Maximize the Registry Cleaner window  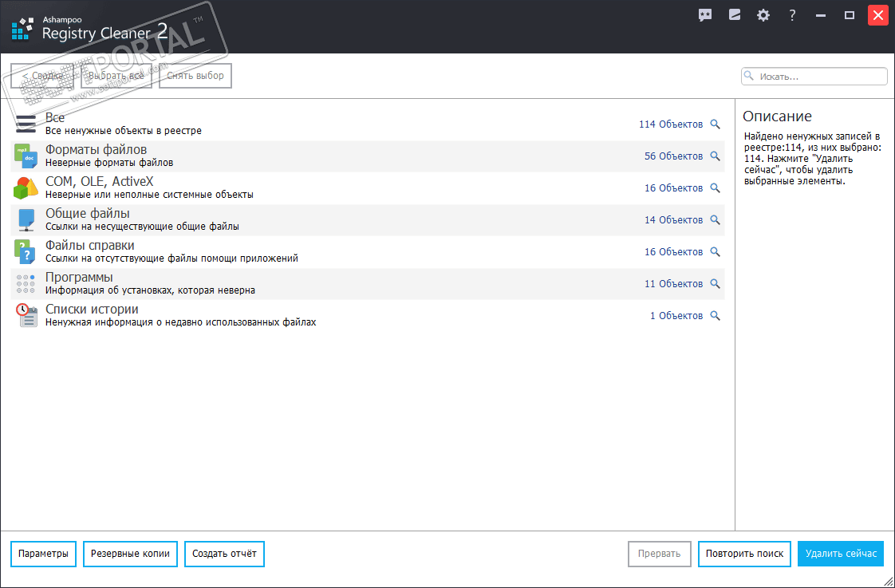(x=850, y=15)
